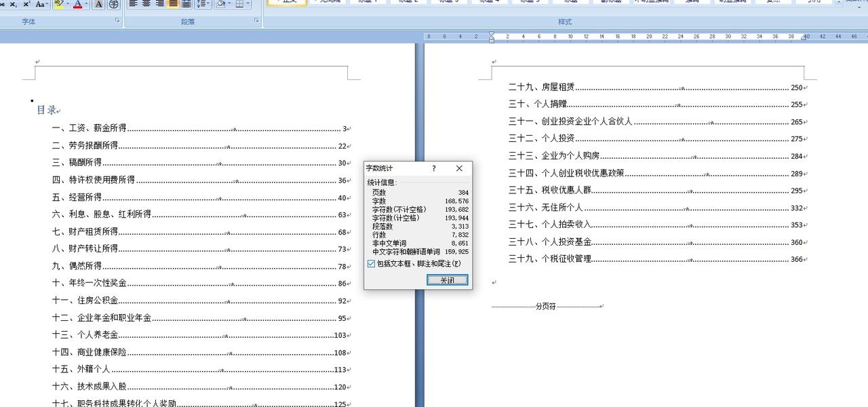Click the 字符数(计空格) row
Image resolution: width=868 pixels, height=407 pixels.
coord(420,218)
